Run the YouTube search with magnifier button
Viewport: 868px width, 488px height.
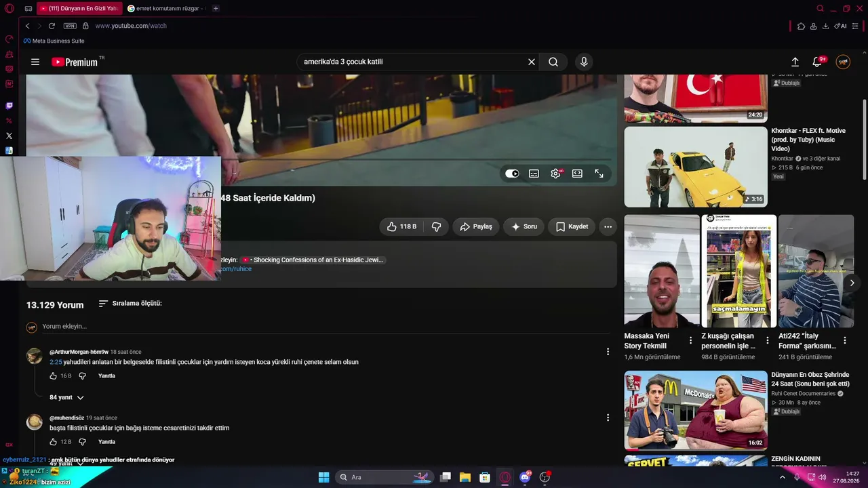point(553,62)
